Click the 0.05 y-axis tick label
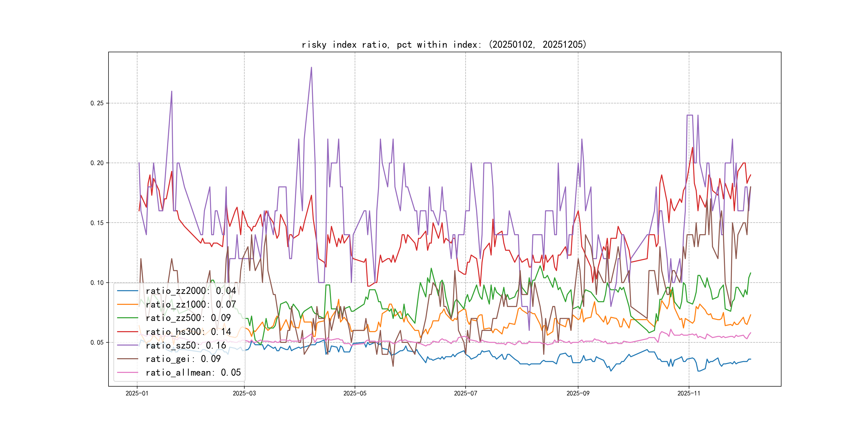Image resolution: width=868 pixels, height=434 pixels. (x=97, y=342)
